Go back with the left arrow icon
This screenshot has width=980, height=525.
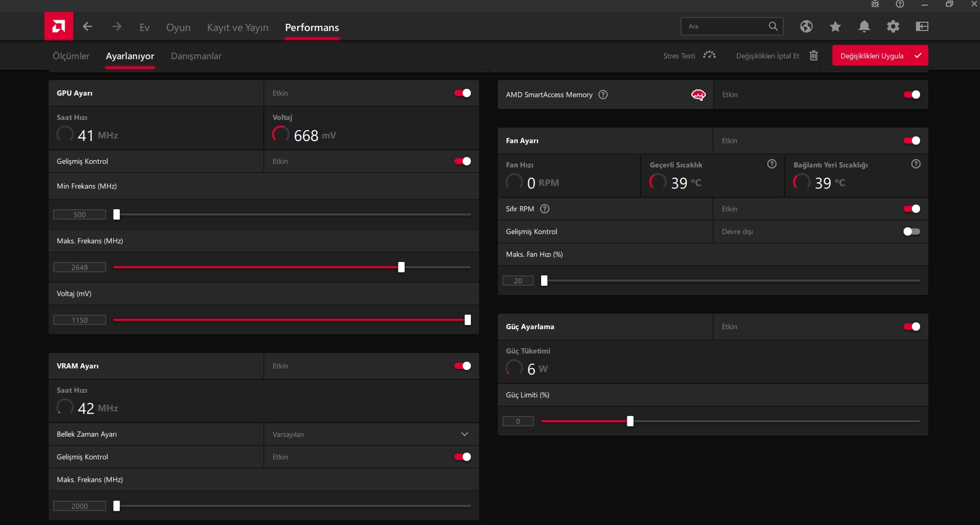88,26
